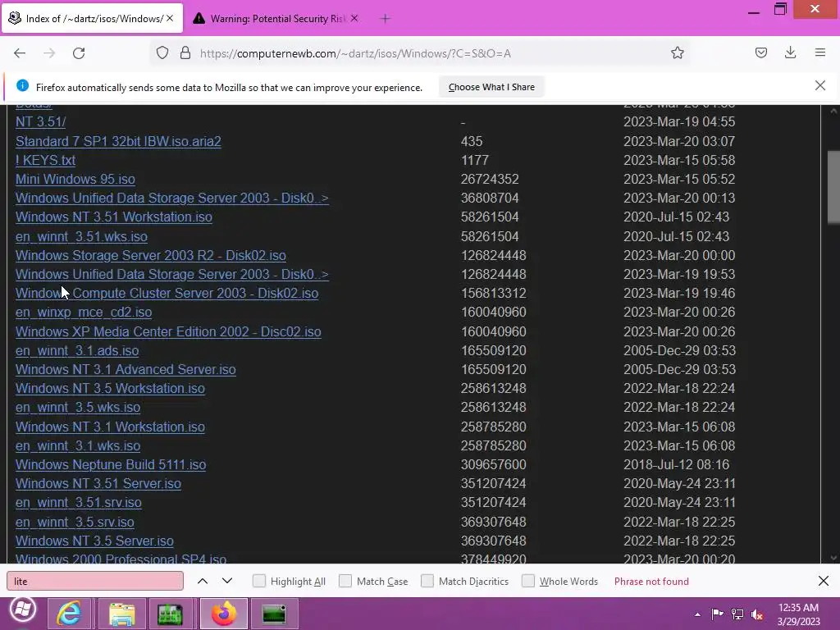Open the terminal monitor taskbar app
The image size is (840, 630).
click(274, 614)
